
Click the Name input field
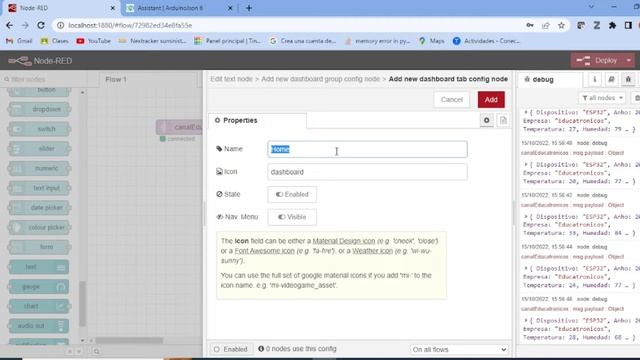pos(367,149)
